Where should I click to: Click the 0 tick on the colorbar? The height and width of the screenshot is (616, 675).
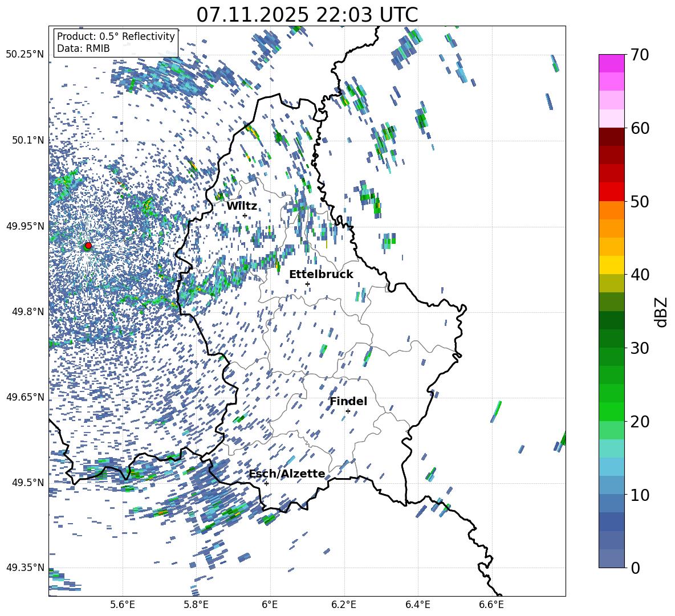pyautogui.click(x=635, y=568)
